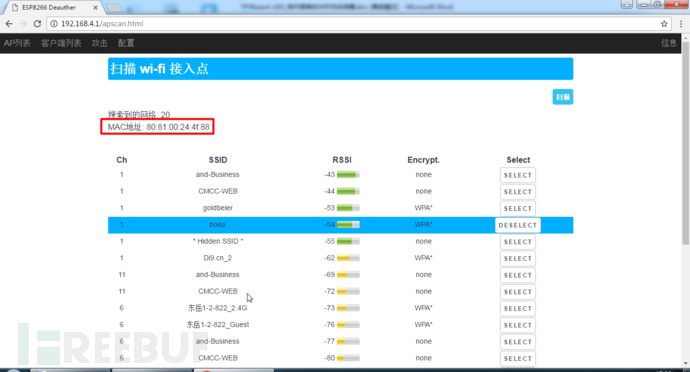The height and width of the screenshot is (372, 690).
Task: Click the -62 RSSI signal bar for Di9.cn_2
Action: (348, 258)
